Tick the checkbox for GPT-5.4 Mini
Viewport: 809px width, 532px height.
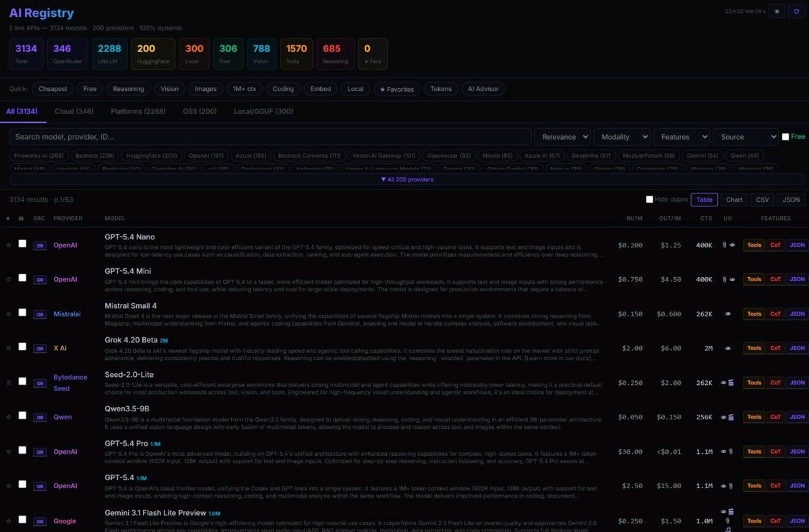point(22,278)
